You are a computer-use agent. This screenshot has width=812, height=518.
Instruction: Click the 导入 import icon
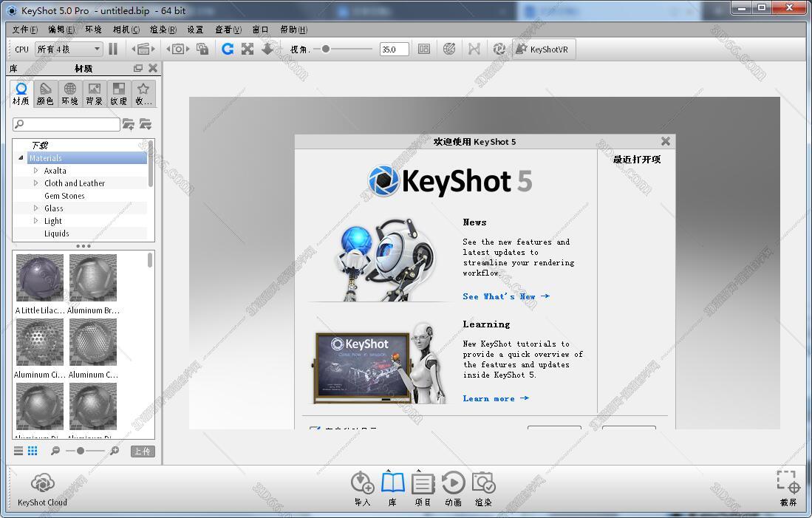[x=362, y=488]
